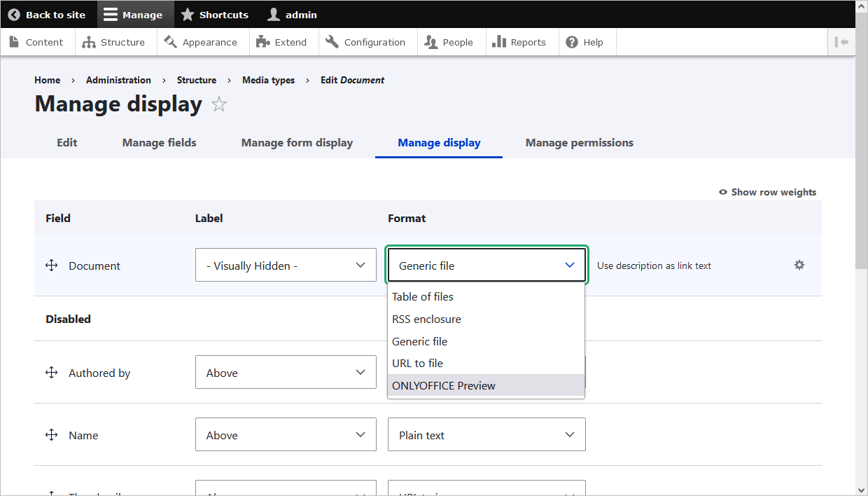Click the vertical scrollbar down arrow
Viewport: 868px width, 496px height.
[861, 489]
